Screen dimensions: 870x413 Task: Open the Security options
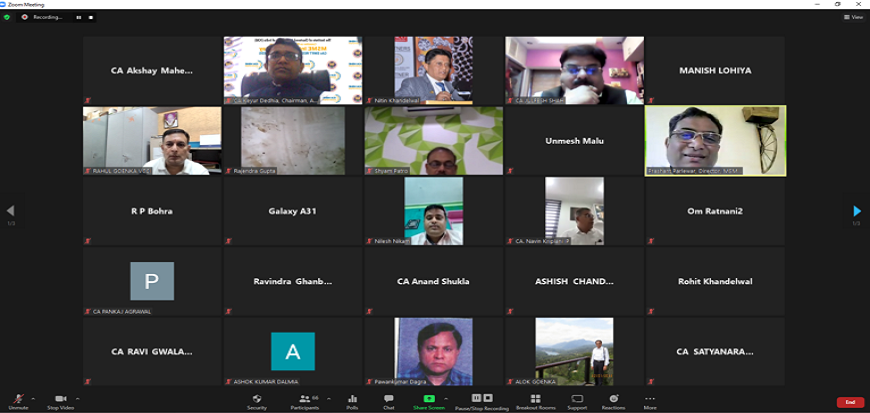[x=257, y=400]
